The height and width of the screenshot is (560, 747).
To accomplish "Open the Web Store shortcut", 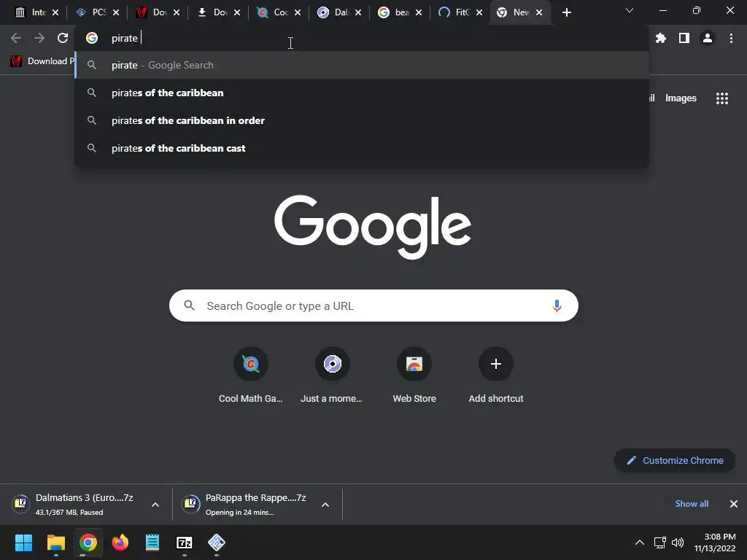I will coord(414,375).
